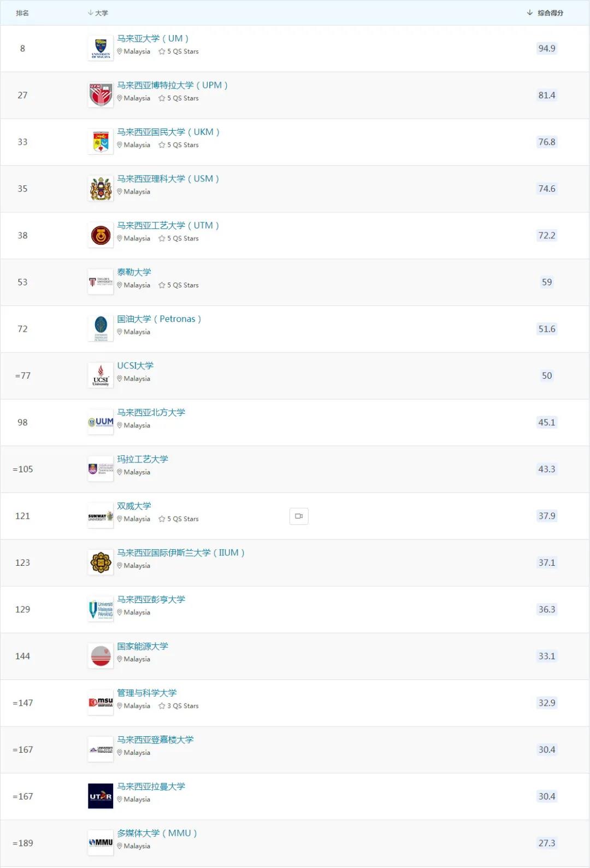This screenshot has height=868, width=590.
Task: Click the UTAR dark blue logo
Action: click(x=101, y=796)
